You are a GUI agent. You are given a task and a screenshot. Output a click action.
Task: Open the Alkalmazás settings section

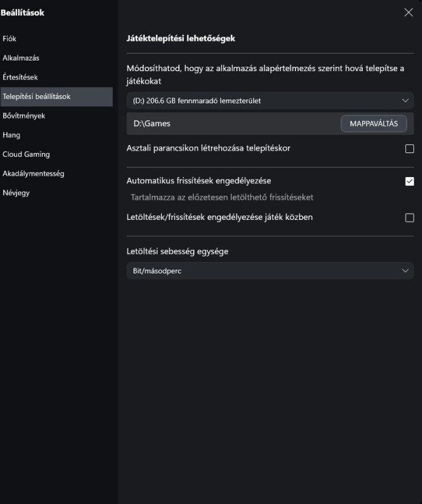(21, 58)
